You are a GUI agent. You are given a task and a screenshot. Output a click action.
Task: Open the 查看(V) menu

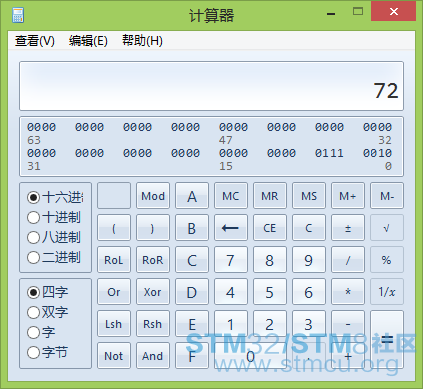click(35, 41)
